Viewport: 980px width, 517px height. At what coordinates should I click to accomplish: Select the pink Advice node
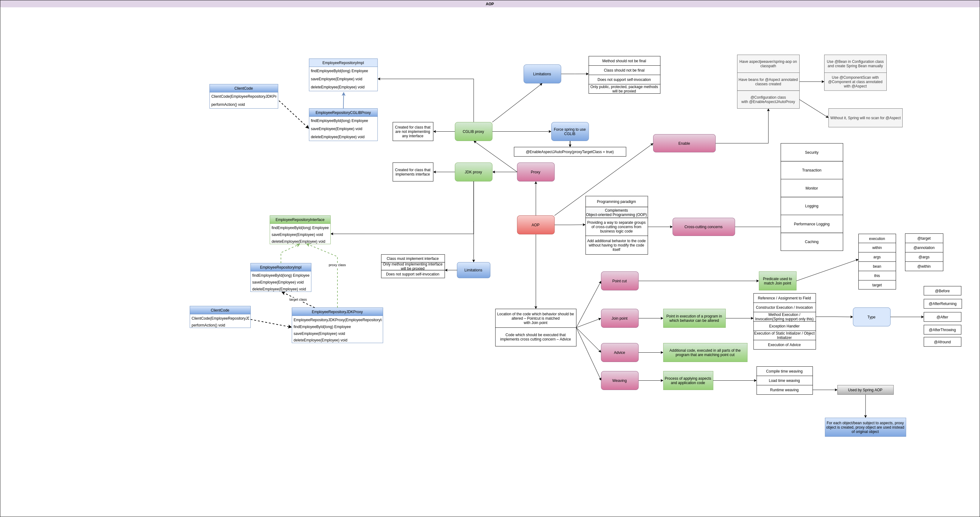tap(619, 353)
